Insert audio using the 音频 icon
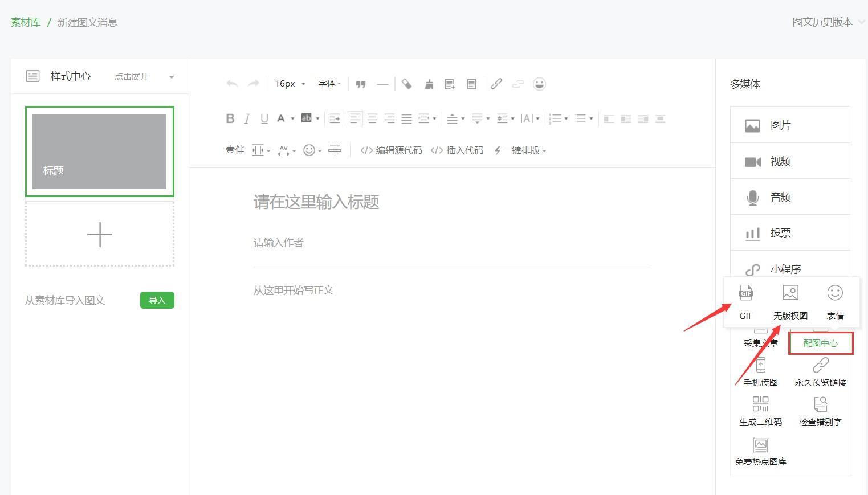 click(780, 197)
